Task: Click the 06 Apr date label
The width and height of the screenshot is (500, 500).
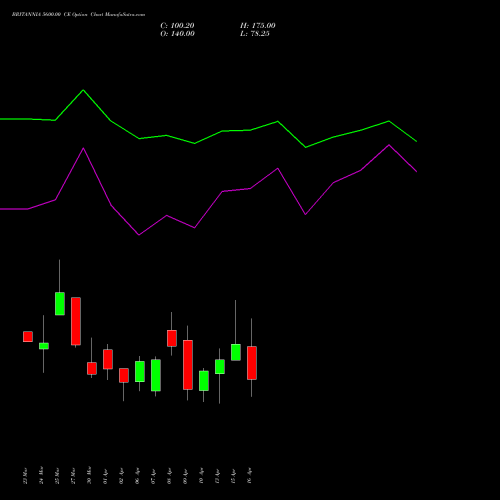Action: pyautogui.click(x=137, y=476)
